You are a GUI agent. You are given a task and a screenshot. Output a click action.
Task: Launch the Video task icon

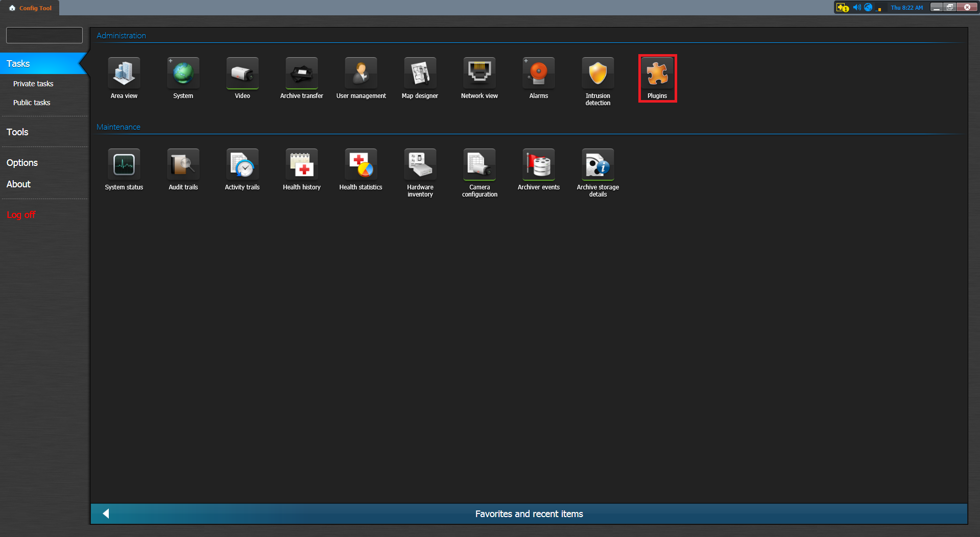tap(242, 74)
